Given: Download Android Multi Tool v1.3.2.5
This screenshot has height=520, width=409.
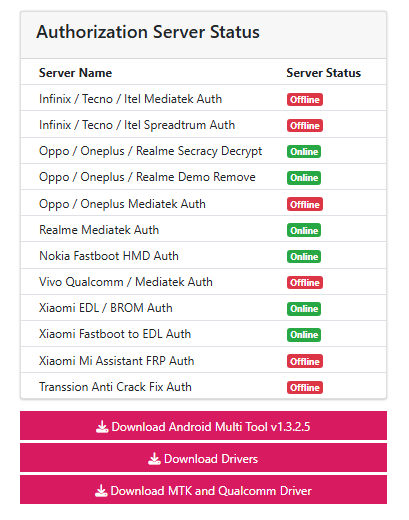Looking at the screenshot, I should pos(203,426).
